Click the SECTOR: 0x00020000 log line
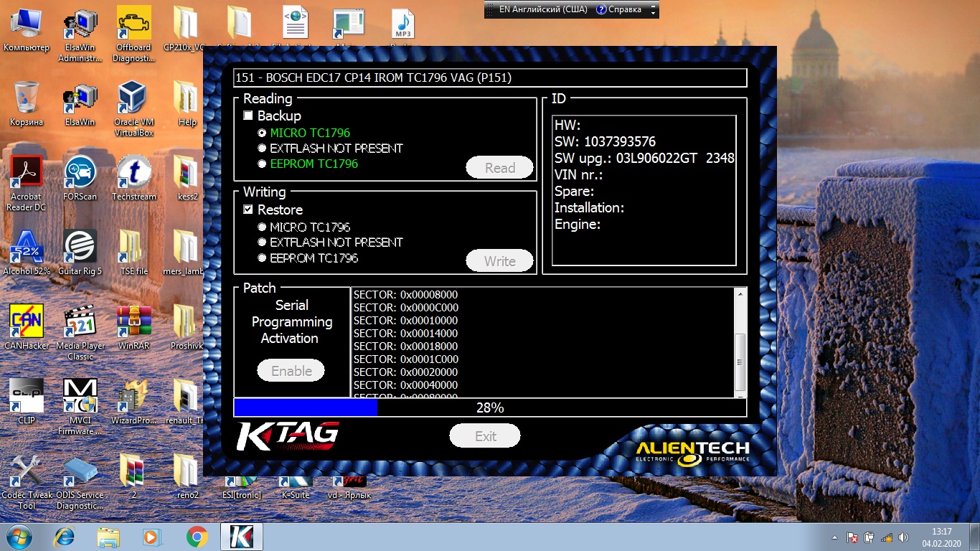 pos(406,372)
